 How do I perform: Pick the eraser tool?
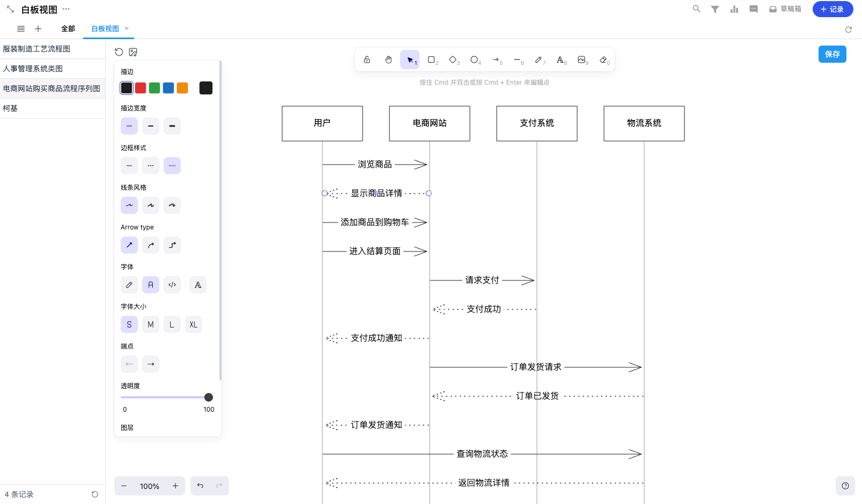coord(603,60)
